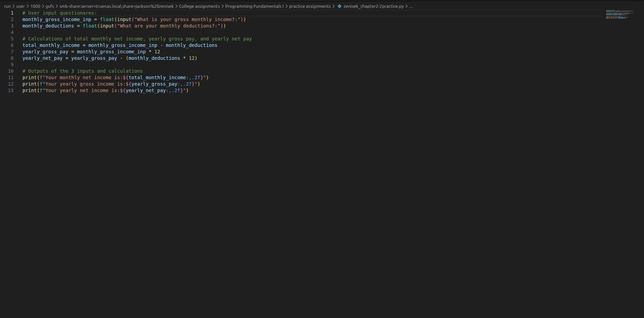Open the run breadcrumb at path start
Image resolution: width=644 pixels, height=318 pixels.
[7, 6]
